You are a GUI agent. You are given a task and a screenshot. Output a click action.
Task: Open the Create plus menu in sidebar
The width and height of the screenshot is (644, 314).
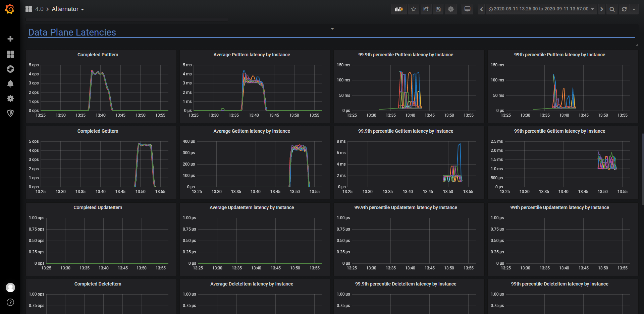point(10,39)
